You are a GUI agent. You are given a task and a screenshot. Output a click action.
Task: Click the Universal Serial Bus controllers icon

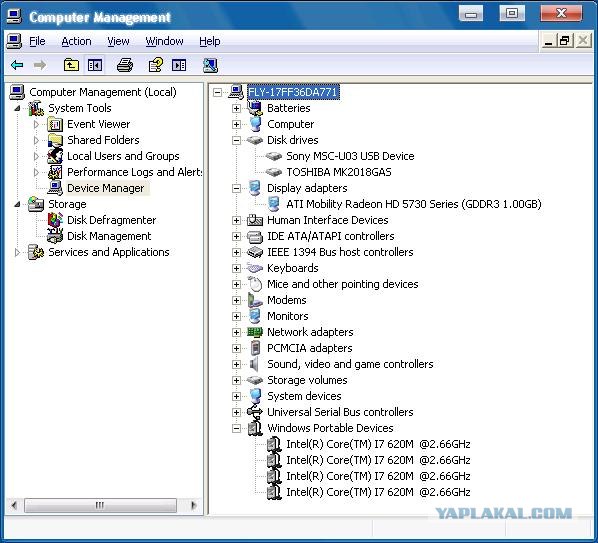coord(255,412)
